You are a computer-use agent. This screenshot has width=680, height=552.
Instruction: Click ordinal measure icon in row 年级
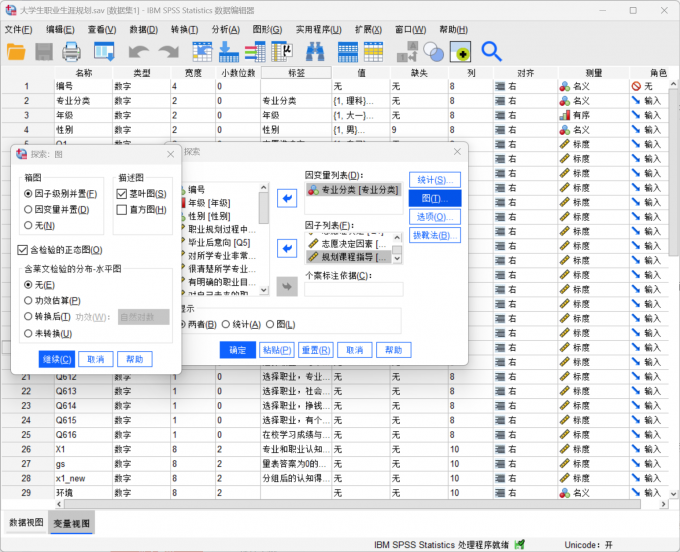coord(565,115)
